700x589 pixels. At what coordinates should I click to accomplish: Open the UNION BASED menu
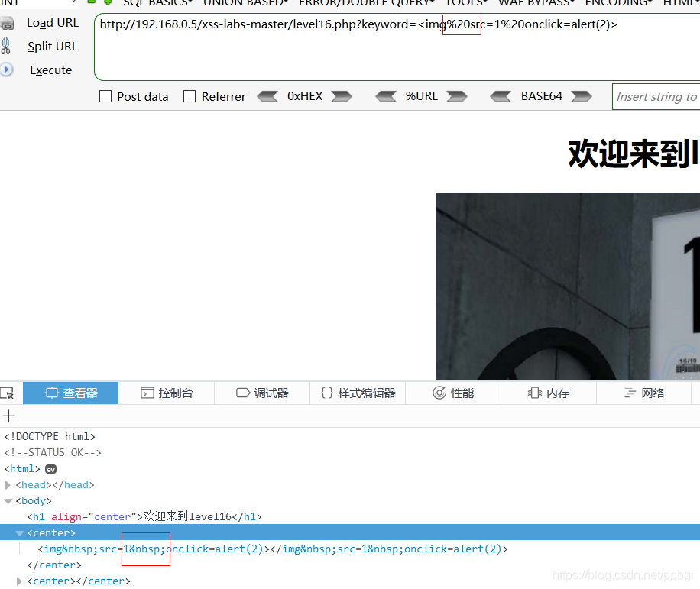(245, 3)
